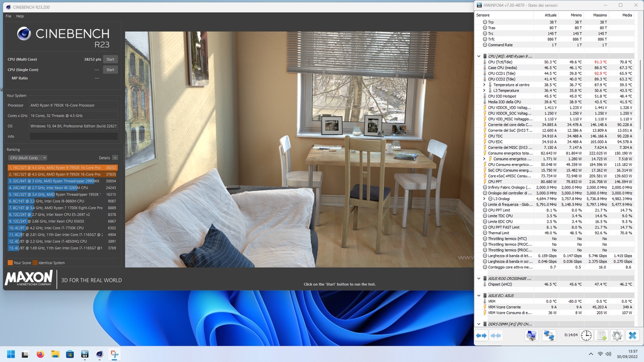The height and width of the screenshot is (362, 644).
Task: Select ranking row 1 with score 38252
Action: 62,167
